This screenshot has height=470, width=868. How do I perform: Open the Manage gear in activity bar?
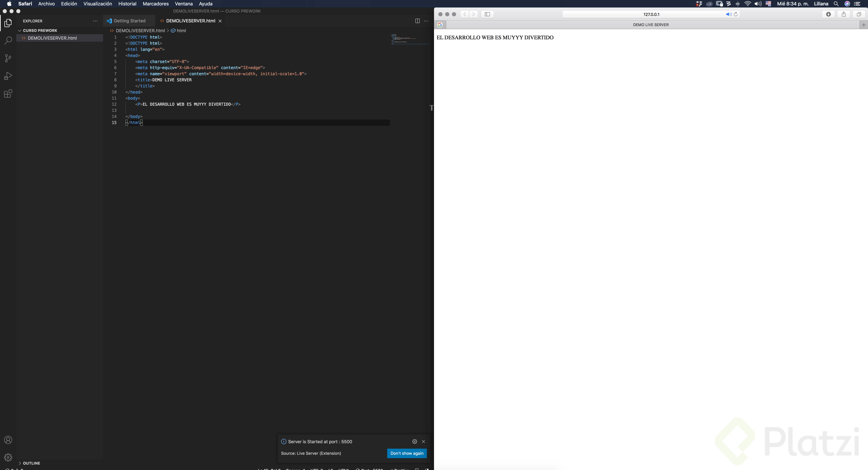(8, 457)
